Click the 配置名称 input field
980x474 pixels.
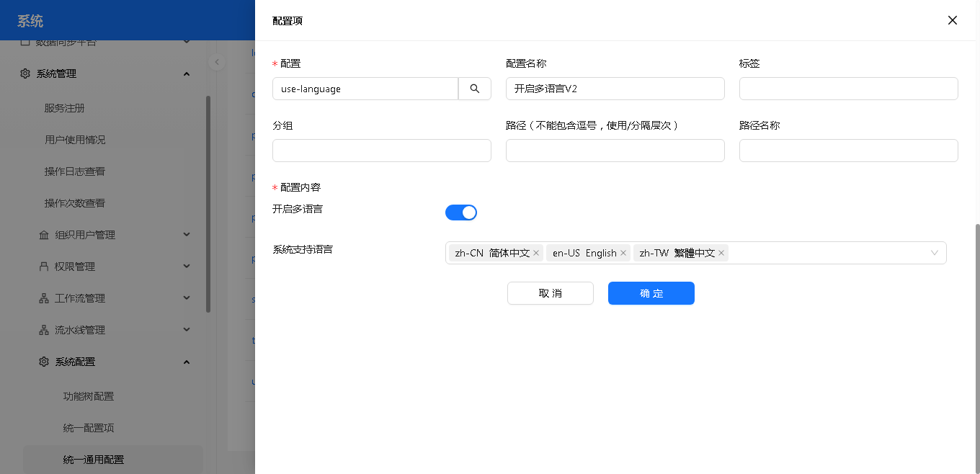tap(615, 89)
